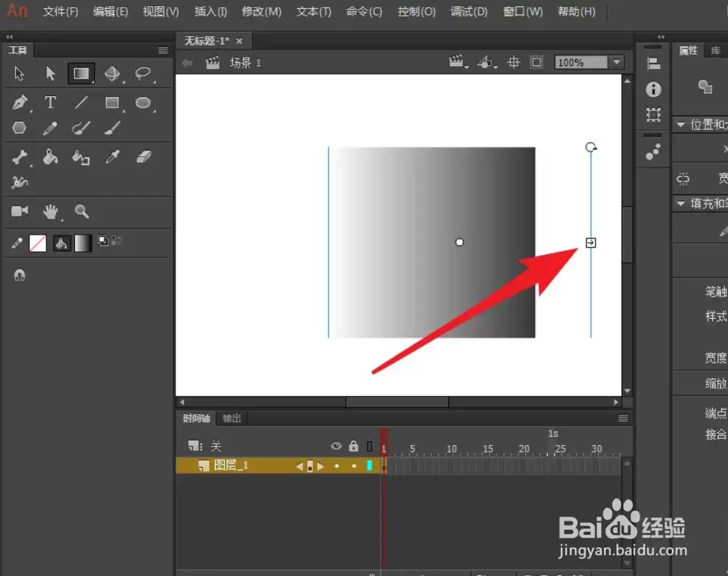Click the fill paint bucket icon beside gradient swatch
728x576 pixels.
click(x=61, y=243)
